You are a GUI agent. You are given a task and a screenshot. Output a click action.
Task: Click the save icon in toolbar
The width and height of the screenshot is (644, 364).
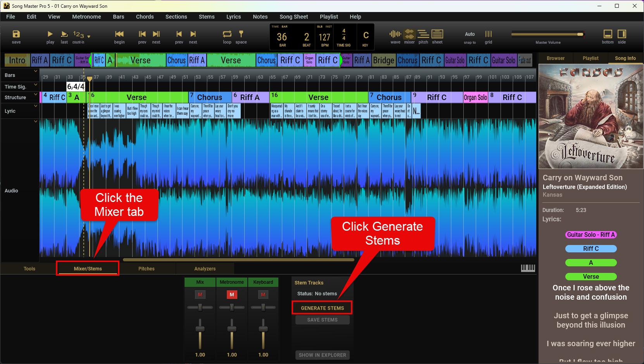(16, 34)
